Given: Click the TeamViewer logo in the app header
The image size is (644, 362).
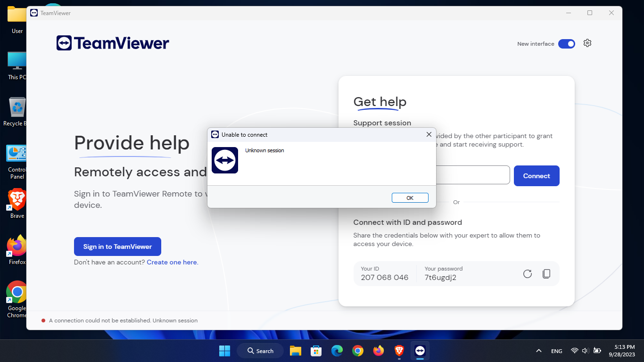Looking at the screenshot, I should coord(112,43).
